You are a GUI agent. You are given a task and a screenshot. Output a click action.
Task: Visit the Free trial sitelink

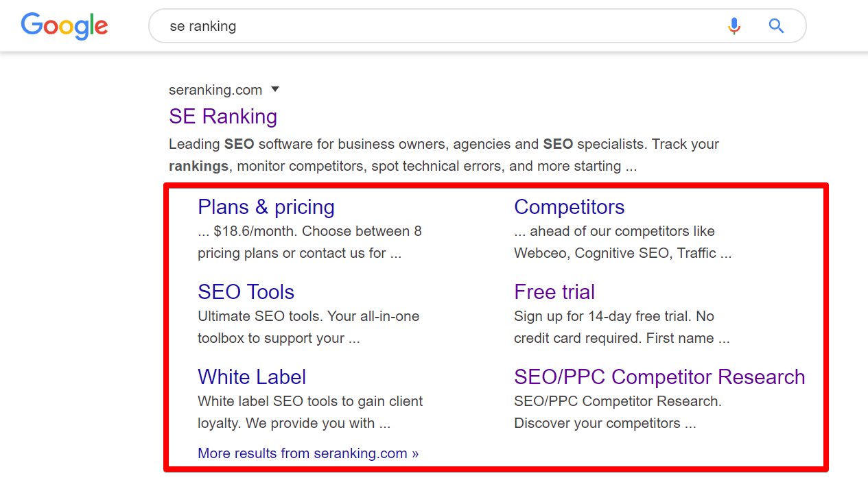[x=554, y=292]
